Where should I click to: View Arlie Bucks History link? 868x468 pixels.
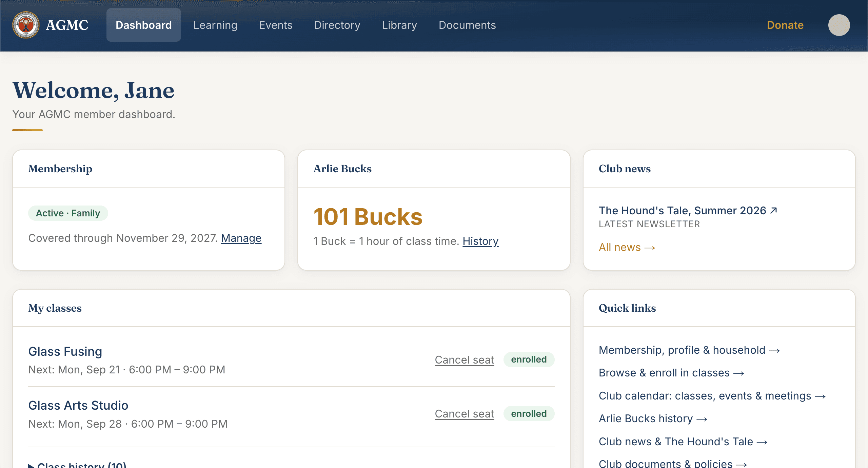(480, 241)
